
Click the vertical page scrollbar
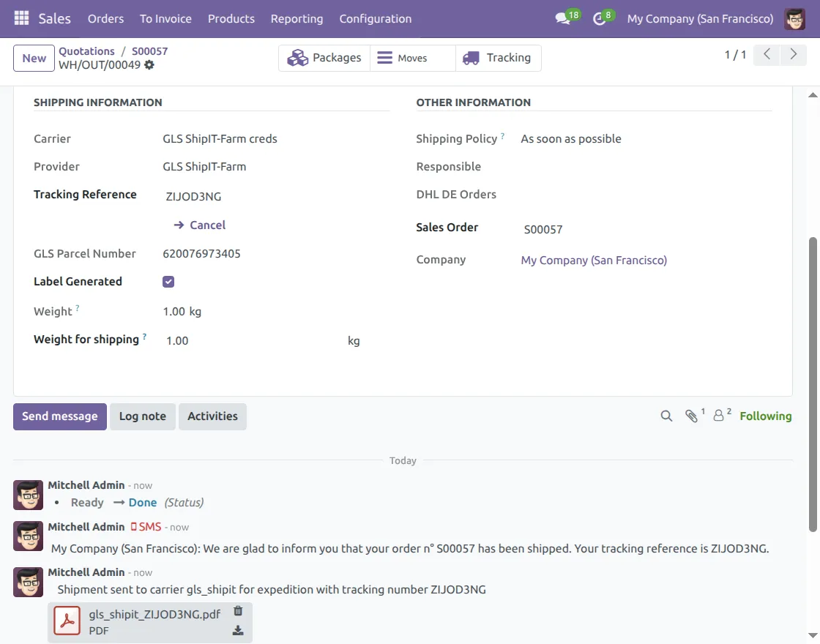812,384
